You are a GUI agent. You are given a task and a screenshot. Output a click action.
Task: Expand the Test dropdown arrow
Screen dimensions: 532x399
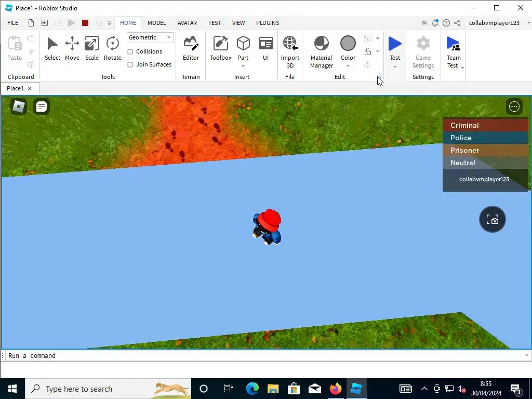click(395, 66)
